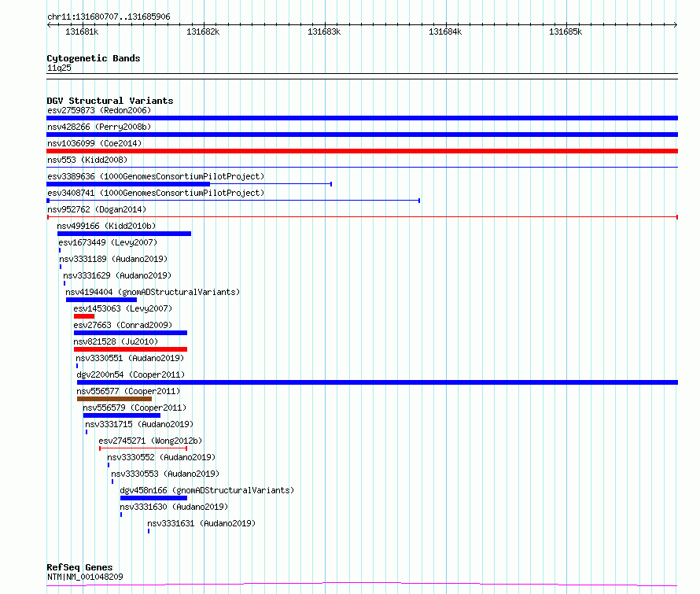This screenshot has width=700, height=594.
Task: Click the esv2759873 (Redon2006) variant label
Action: click(x=99, y=110)
